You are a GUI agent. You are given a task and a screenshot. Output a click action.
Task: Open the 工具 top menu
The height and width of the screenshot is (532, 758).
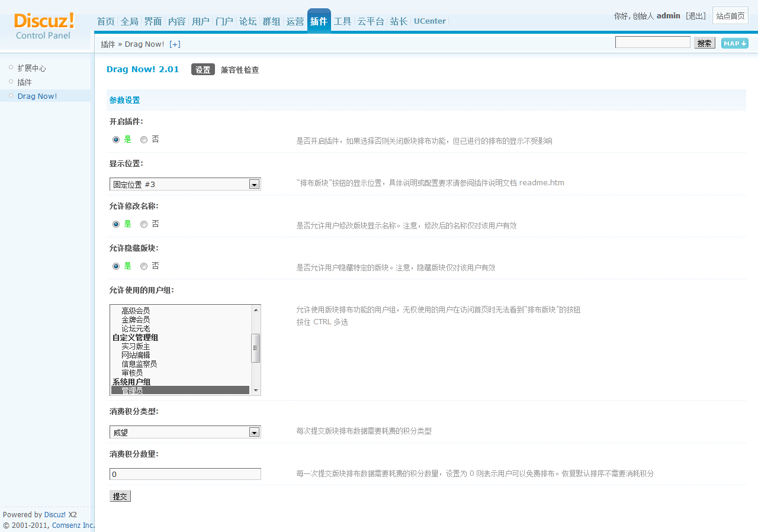(x=342, y=21)
